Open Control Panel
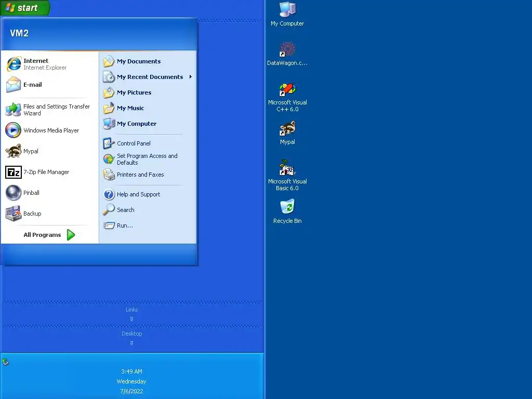 coord(148,143)
